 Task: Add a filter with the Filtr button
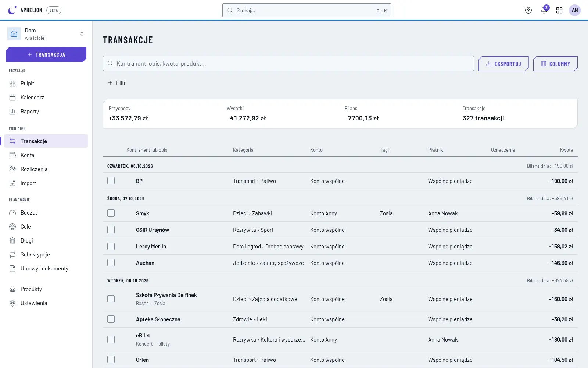coord(117,83)
